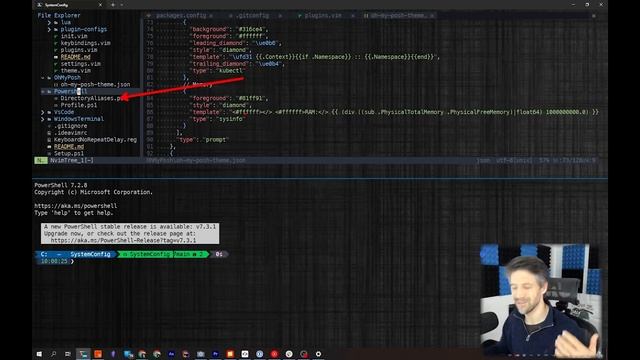Expand the VsCode folder chevron
The height and width of the screenshot is (360, 640).
[x=42, y=112]
